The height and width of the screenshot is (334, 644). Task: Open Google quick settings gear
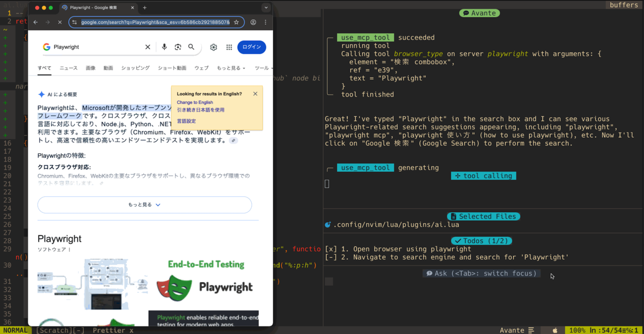point(214,47)
